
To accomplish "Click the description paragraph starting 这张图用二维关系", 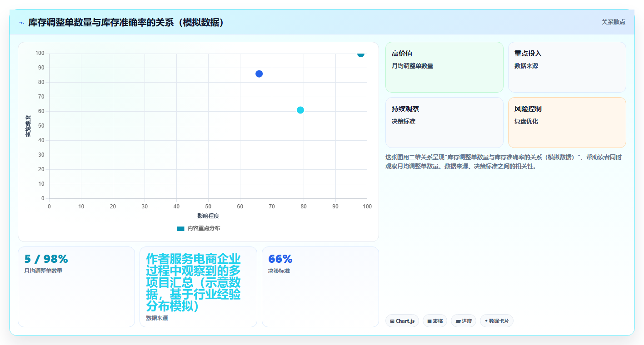I will click(x=504, y=162).
